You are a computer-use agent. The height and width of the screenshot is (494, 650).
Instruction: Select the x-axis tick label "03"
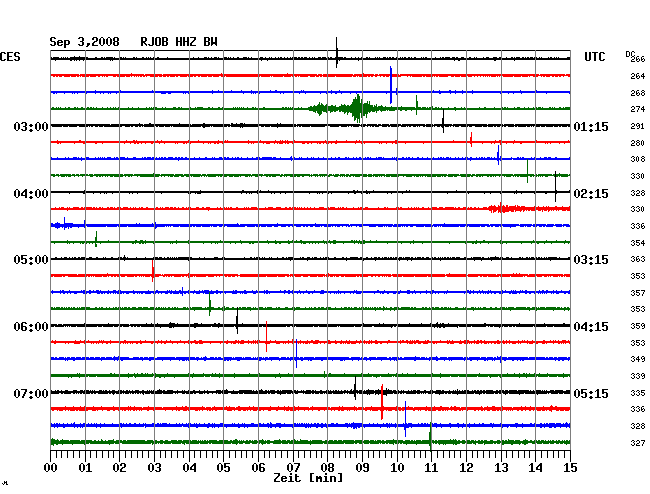pyautogui.click(x=154, y=467)
